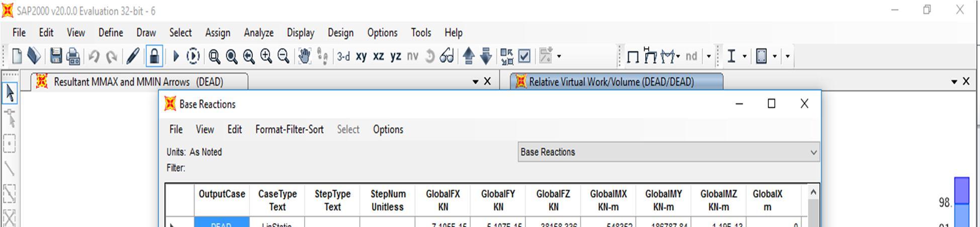Viewport: 980px width, 227px height.
Task: Open display options with the checkmark icon
Action: click(x=524, y=56)
